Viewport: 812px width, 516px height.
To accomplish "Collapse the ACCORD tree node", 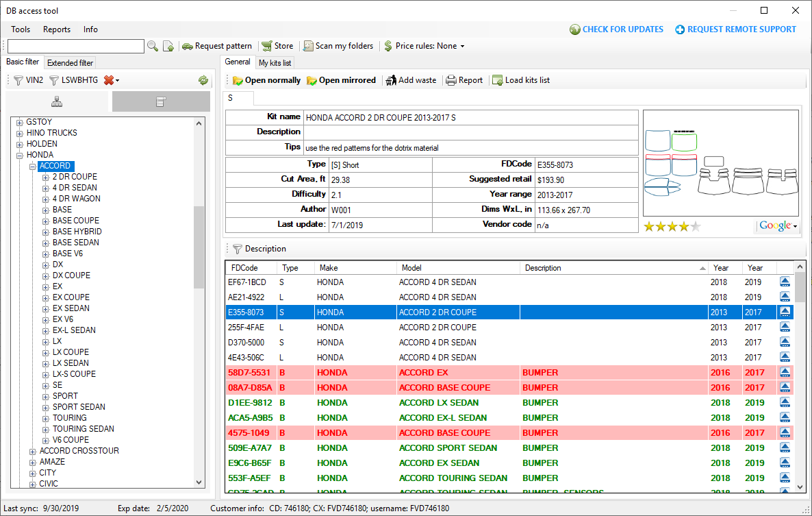I will pos(33,166).
